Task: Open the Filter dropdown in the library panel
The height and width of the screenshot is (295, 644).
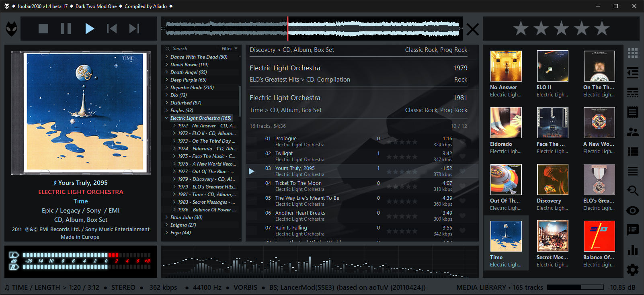Action: [x=230, y=49]
